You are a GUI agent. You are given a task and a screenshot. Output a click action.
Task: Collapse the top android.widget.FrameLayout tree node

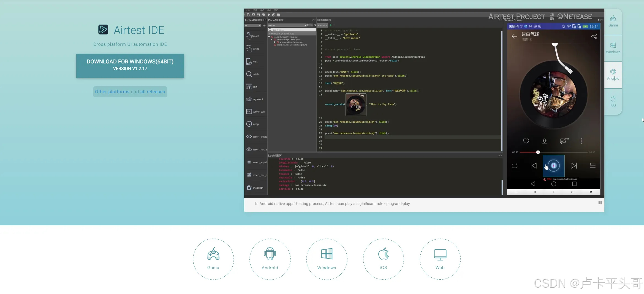(x=269, y=37)
